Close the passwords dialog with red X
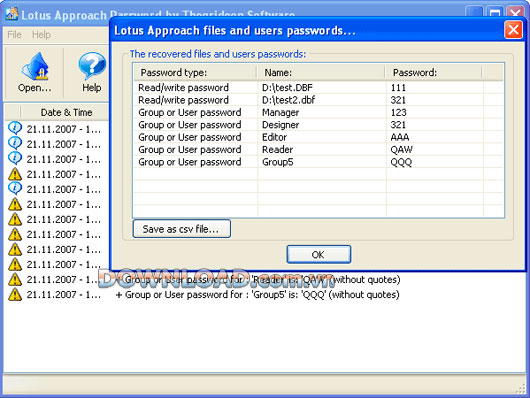530x398 pixels. (x=513, y=30)
